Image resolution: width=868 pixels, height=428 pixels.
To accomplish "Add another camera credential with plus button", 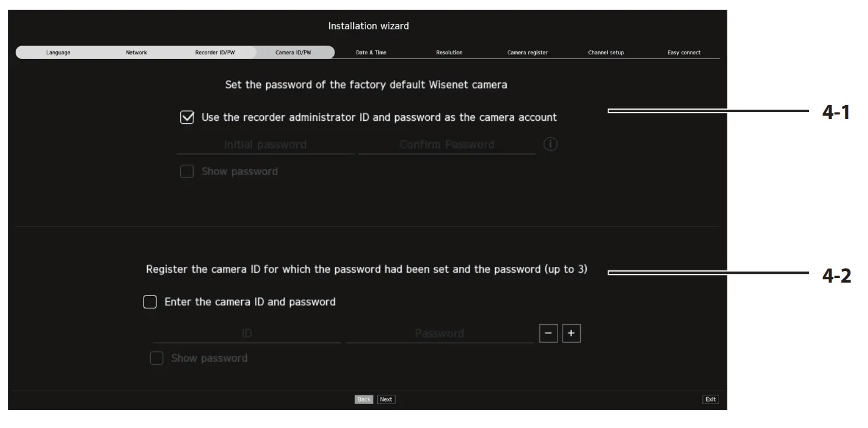I will click(x=571, y=333).
